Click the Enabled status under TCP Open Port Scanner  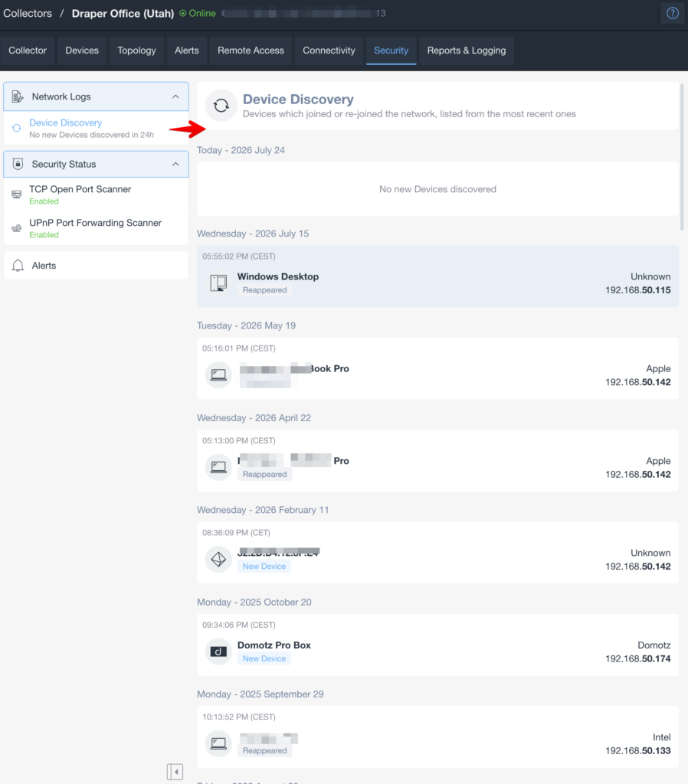point(44,201)
